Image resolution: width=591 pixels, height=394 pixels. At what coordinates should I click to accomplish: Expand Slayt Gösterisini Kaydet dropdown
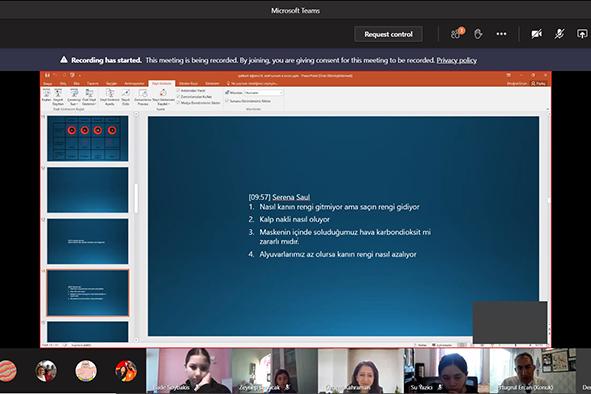(163, 97)
